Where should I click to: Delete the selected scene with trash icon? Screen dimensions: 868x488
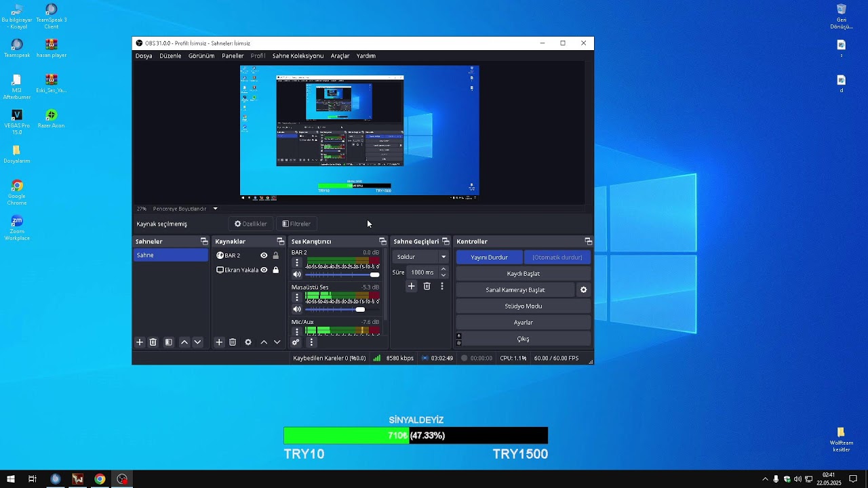coord(153,342)
